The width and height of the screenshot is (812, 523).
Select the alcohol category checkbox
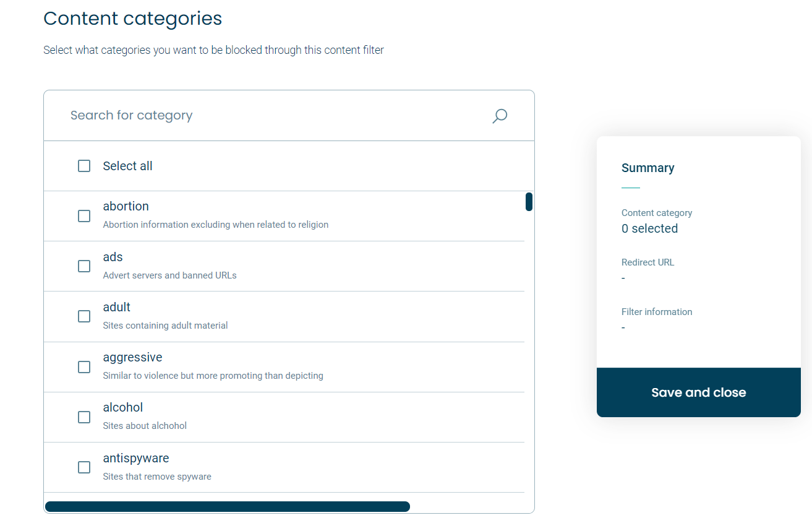(84, 417)
